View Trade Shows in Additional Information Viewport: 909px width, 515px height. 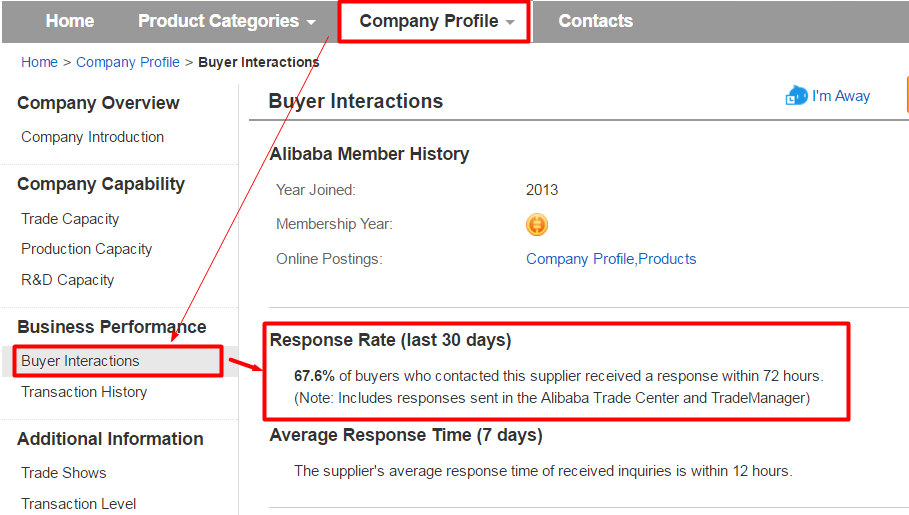(x=64, y=473)
